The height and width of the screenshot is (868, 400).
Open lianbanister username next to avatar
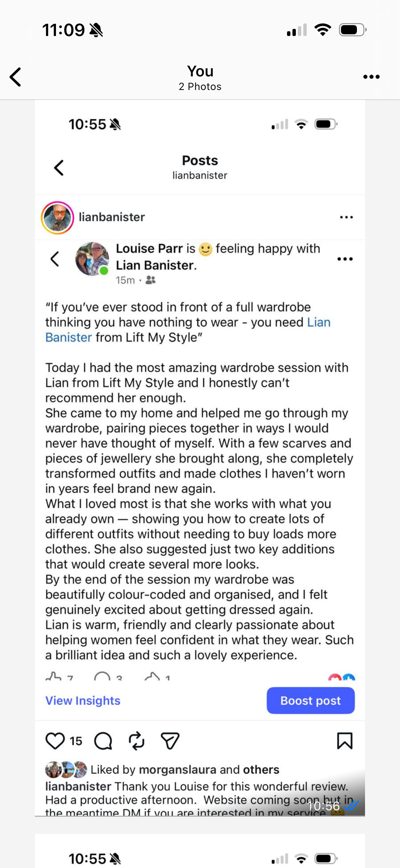(112, 217)
